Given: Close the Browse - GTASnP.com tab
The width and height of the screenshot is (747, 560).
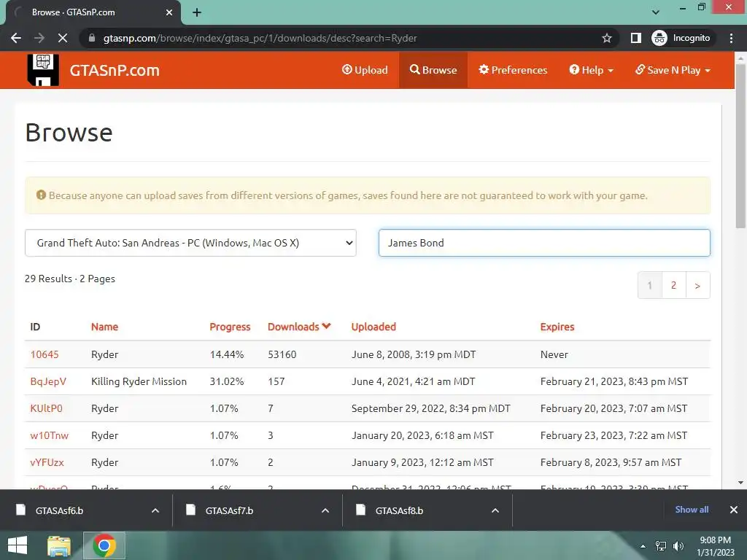Looking at the screenshot, I should (x=169, y=12).
